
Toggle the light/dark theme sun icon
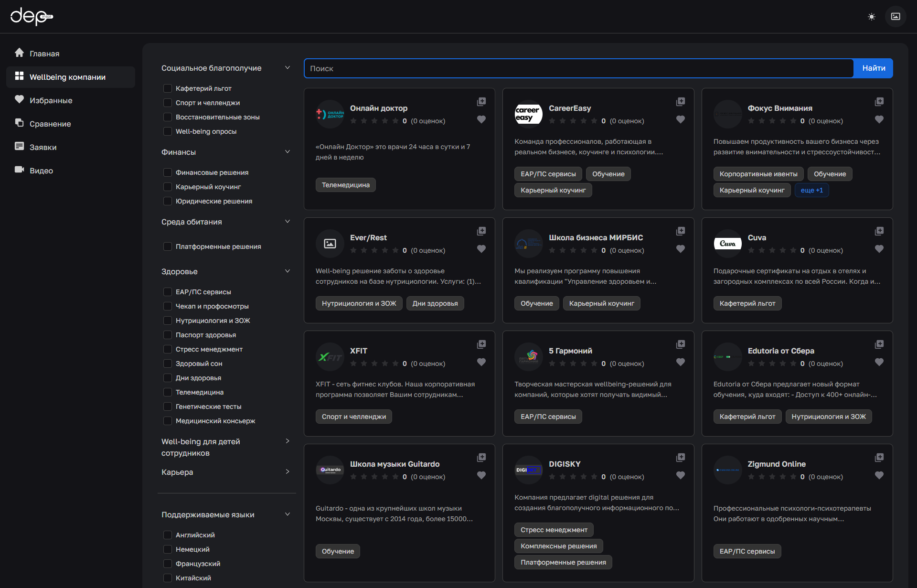click(872, 17)
